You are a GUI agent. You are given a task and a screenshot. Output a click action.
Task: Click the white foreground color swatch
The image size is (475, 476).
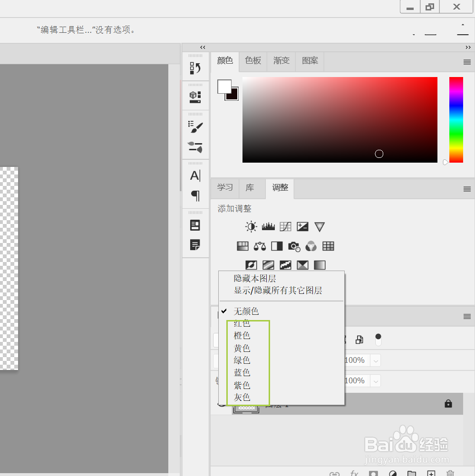[224, 87]
